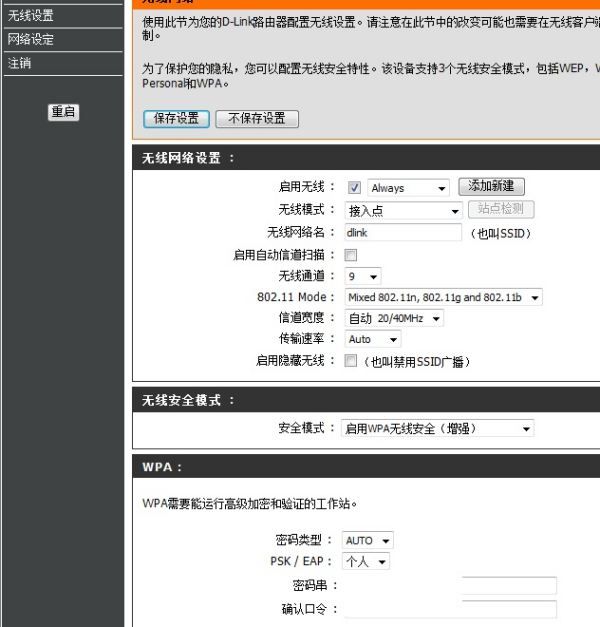Open the 传输速率 Auto dropdown
Viewport: 600px width, 627px height.
click(372, 339)
